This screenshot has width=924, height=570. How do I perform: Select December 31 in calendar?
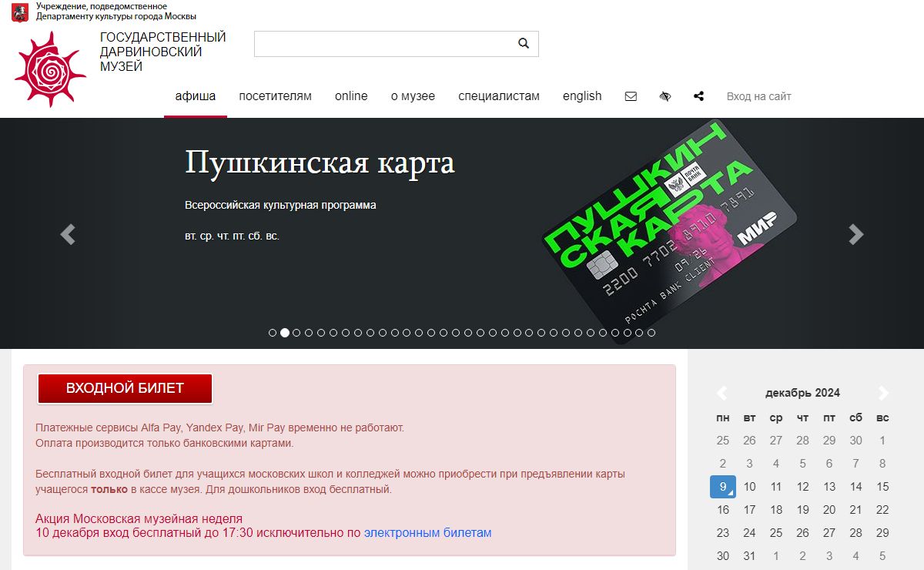coord(749,556)
